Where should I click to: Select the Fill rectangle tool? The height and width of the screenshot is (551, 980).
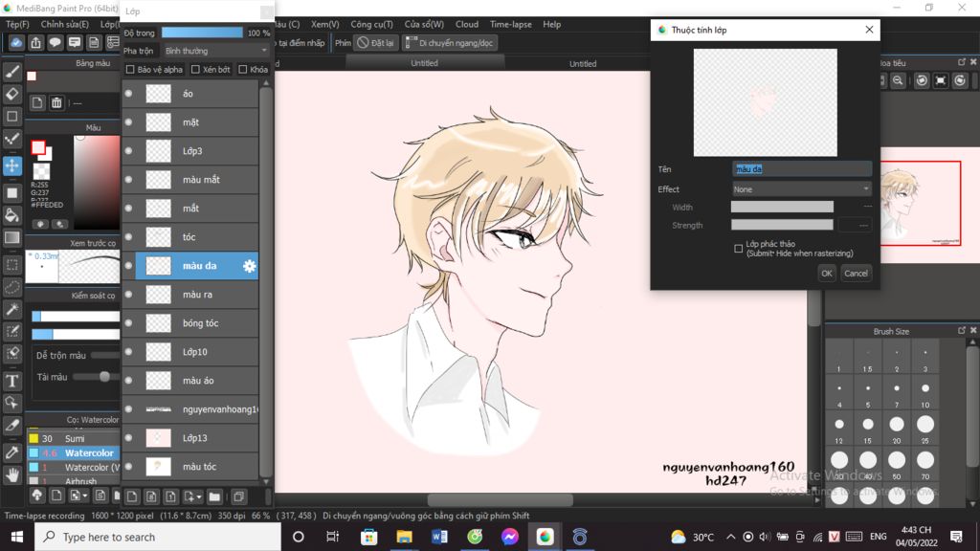[11, 193]
